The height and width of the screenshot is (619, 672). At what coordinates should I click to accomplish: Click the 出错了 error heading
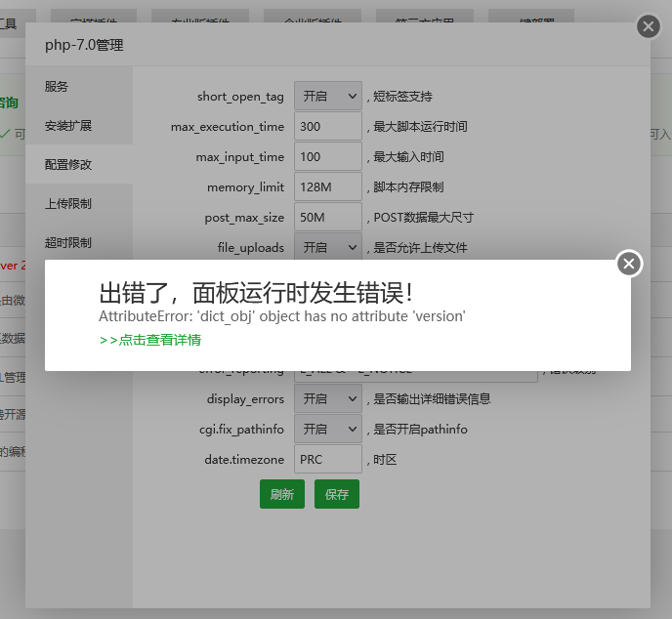256,293
